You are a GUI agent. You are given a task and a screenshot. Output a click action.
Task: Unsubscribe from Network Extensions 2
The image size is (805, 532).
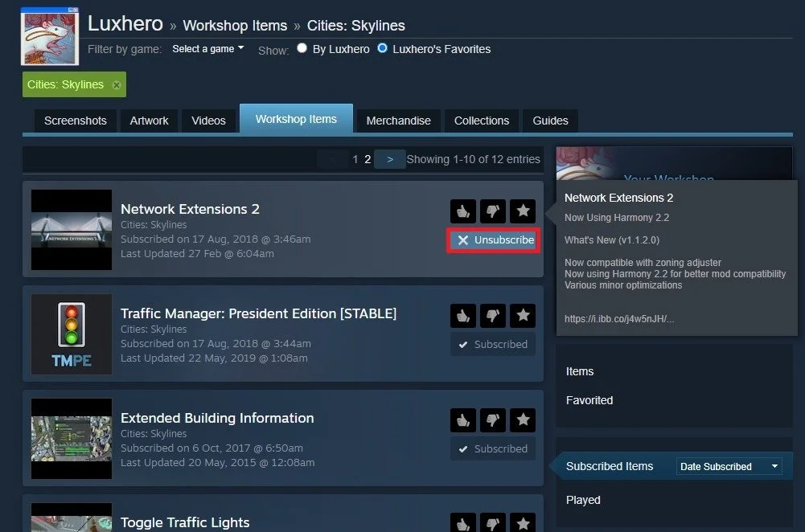(493, 240)
